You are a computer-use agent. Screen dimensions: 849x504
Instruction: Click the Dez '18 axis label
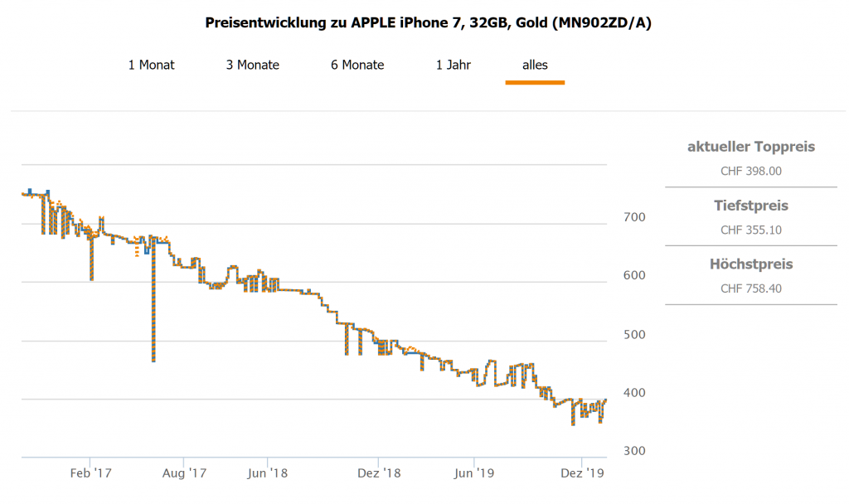379,473
